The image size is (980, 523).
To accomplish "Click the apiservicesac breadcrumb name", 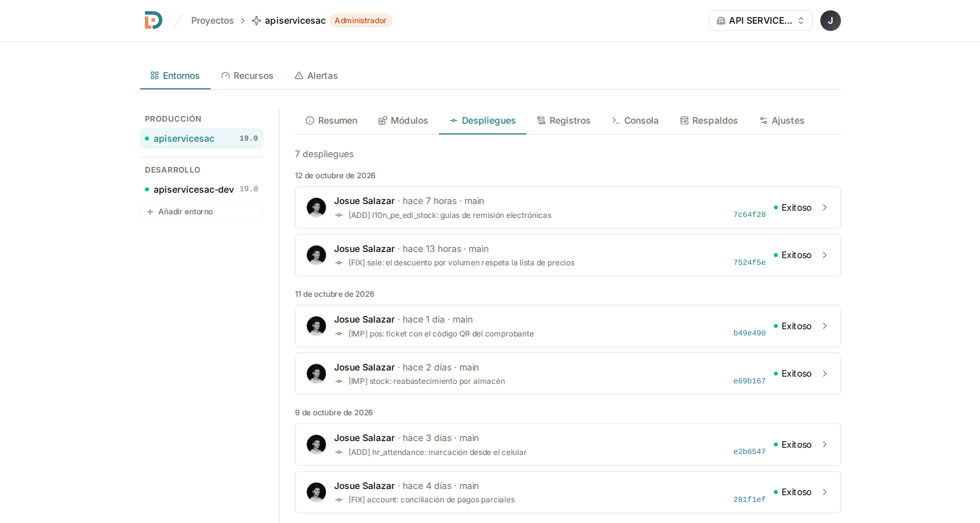I will tap(295, 21).
